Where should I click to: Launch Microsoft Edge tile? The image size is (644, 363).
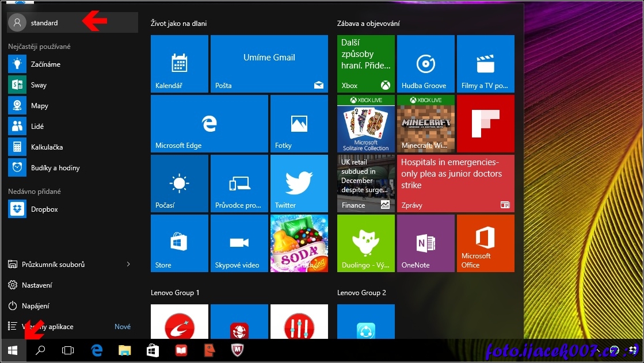coord(209,124)
